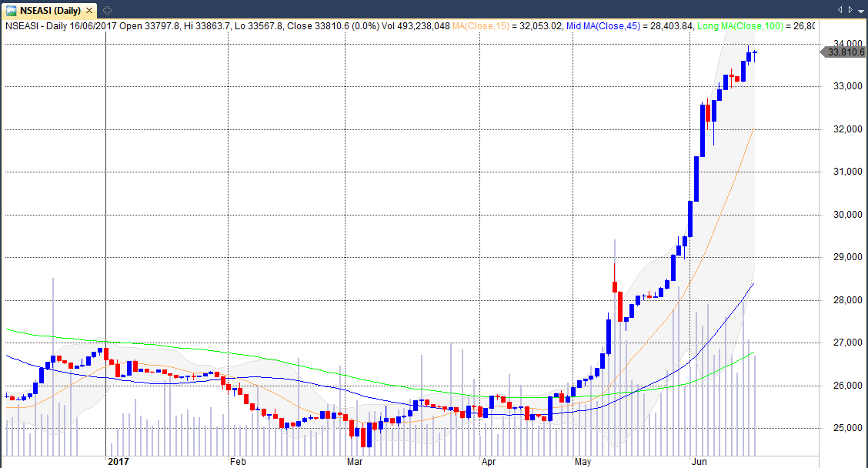
Task: Click the Jun label on date axis
Action: pyautogui.click(x=699, y=462)
